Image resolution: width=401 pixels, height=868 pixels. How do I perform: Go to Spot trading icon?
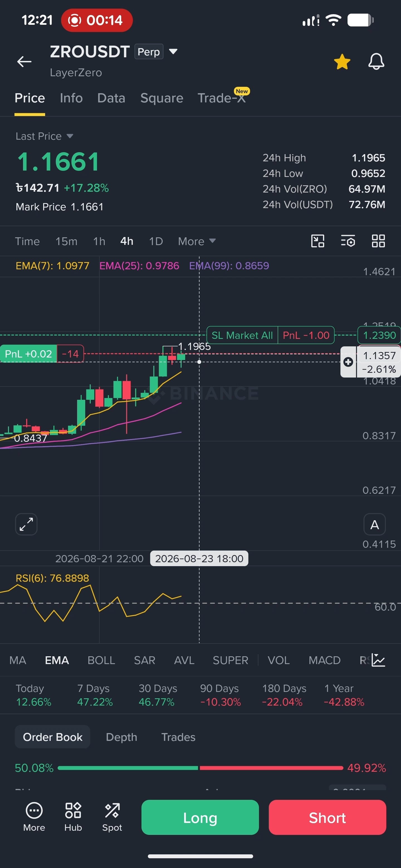(112, 817)
